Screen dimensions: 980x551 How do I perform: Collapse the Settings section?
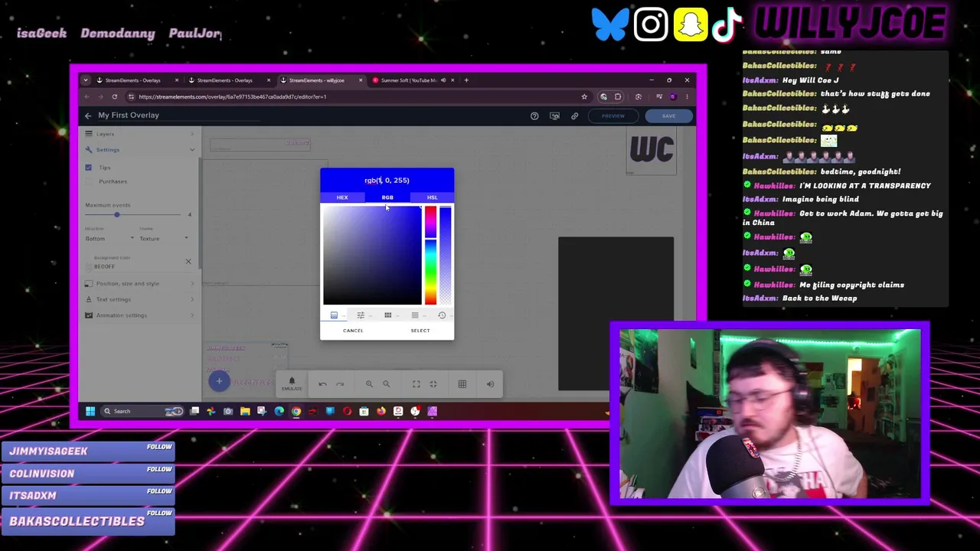140,149
